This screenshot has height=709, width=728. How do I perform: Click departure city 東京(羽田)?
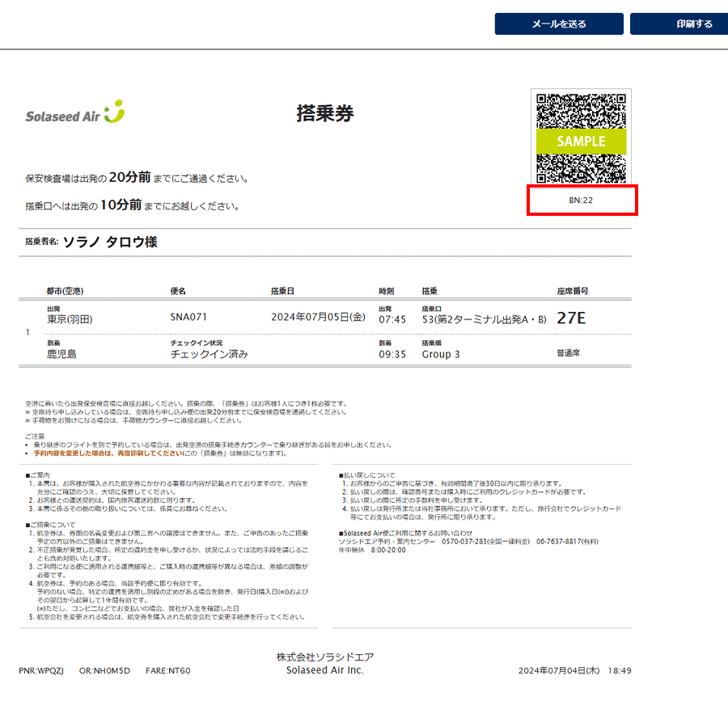click(70, 319)
